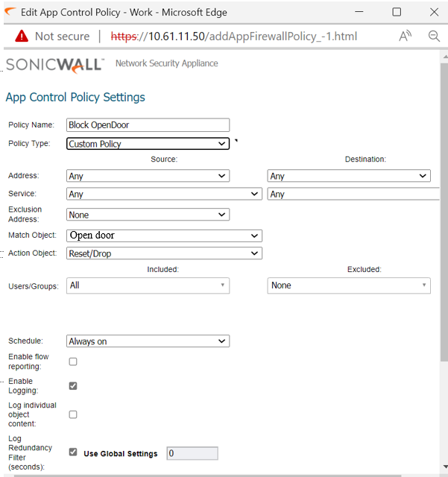
Task: Click the Source column header text
Action: [x=164, y=159]
